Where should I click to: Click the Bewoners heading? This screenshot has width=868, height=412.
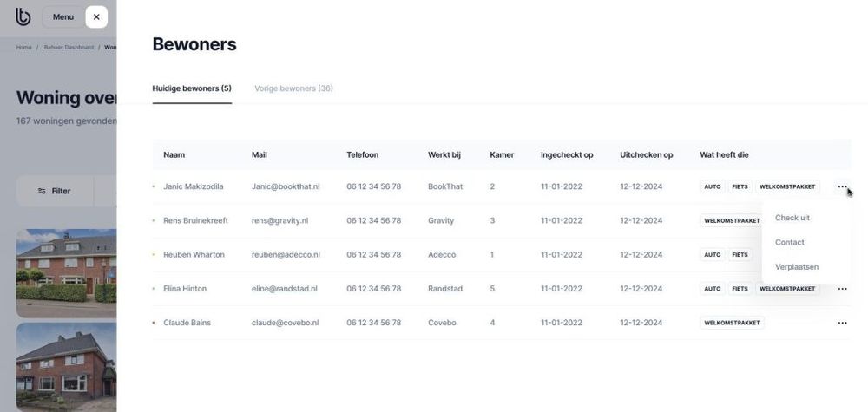(194, 44)
